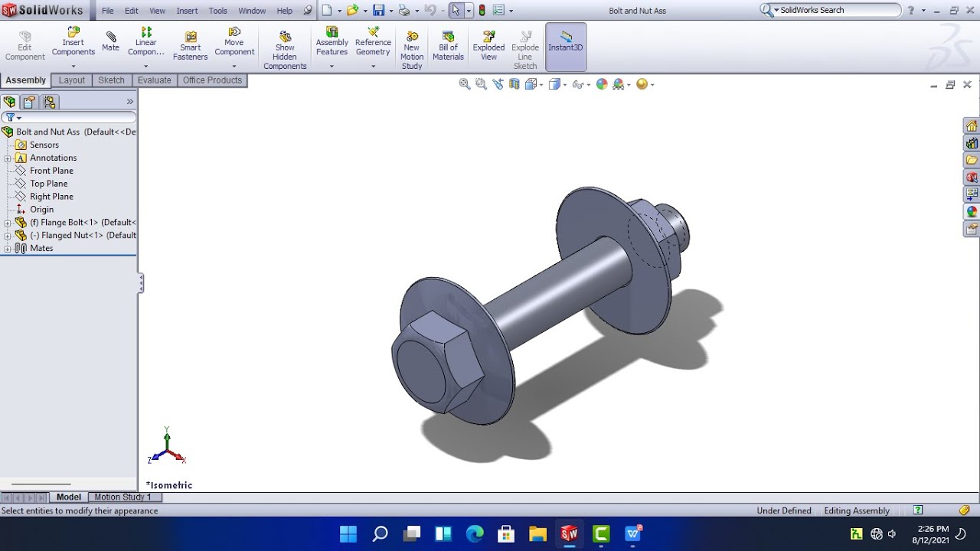Expand Reference Geometry dropdown arrow

click(373, 67)
